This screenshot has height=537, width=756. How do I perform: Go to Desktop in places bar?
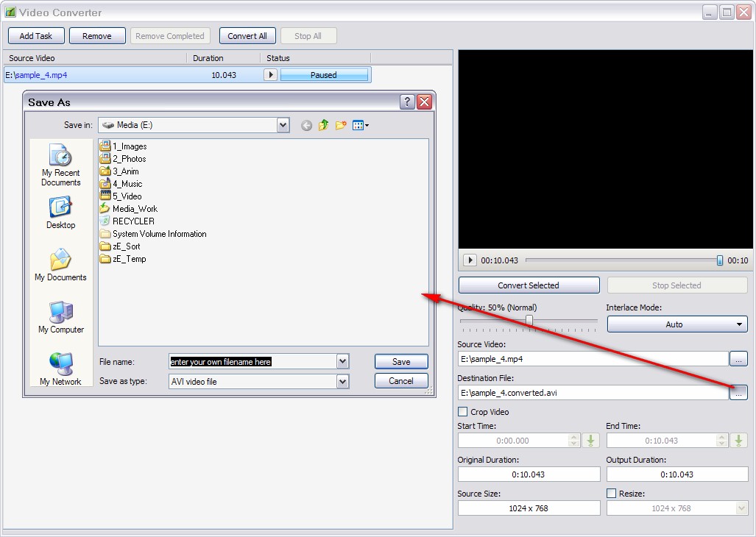[60, 213]
